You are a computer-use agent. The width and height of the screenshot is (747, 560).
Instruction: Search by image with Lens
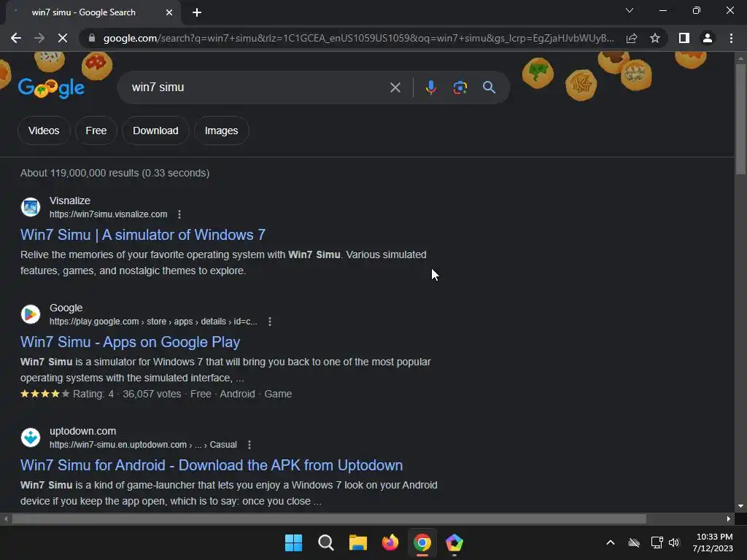[x=460, y=87]
